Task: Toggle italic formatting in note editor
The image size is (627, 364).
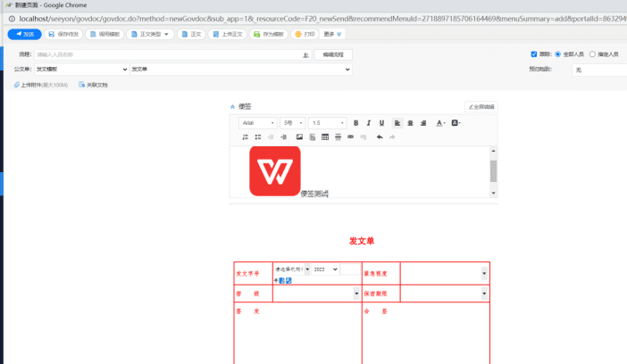Action: [x=369, y=123]
